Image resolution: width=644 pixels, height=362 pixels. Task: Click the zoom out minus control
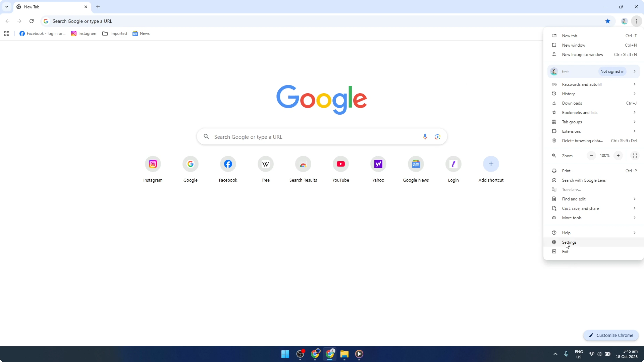(591, 155)
